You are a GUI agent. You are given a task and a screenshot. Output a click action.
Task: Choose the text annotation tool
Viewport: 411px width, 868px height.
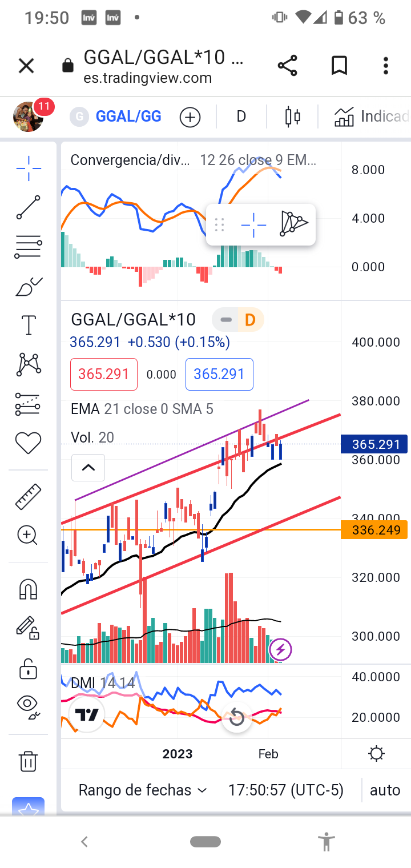click(29, 325)
